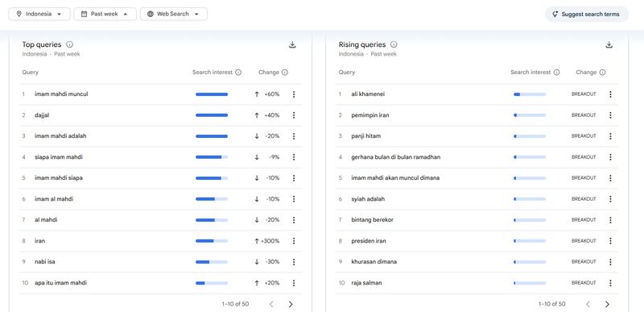Open more options for syiah adalah
This screenshot has width=644, height=312.
tap(610, 199)
